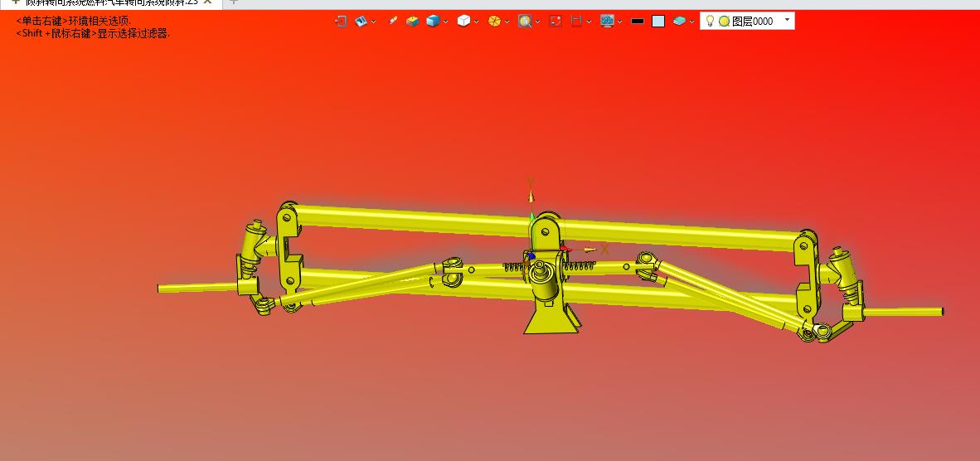Open the section view dropdown arrow
Image resolution: width=980 pixels, height=461 pixels.
(x=589, y=22)
